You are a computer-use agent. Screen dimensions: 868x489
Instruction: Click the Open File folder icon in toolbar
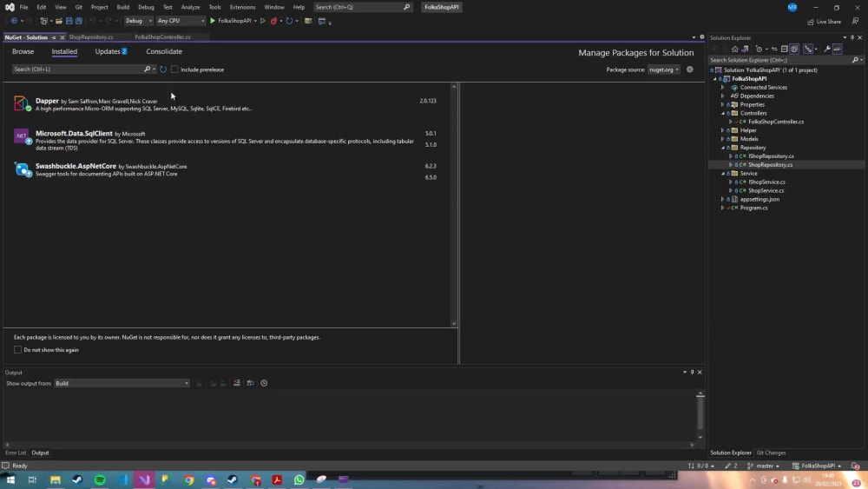pyautogui.click(x=59, y=21)
